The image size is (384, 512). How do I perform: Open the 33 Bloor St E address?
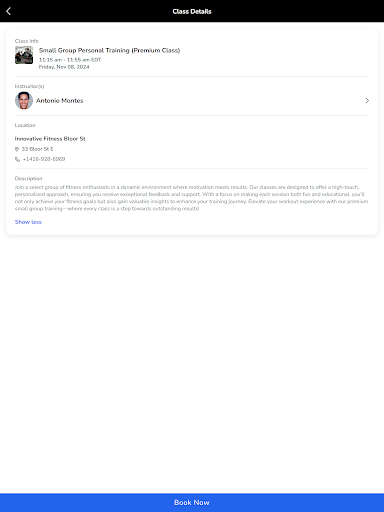coord(37,149)
